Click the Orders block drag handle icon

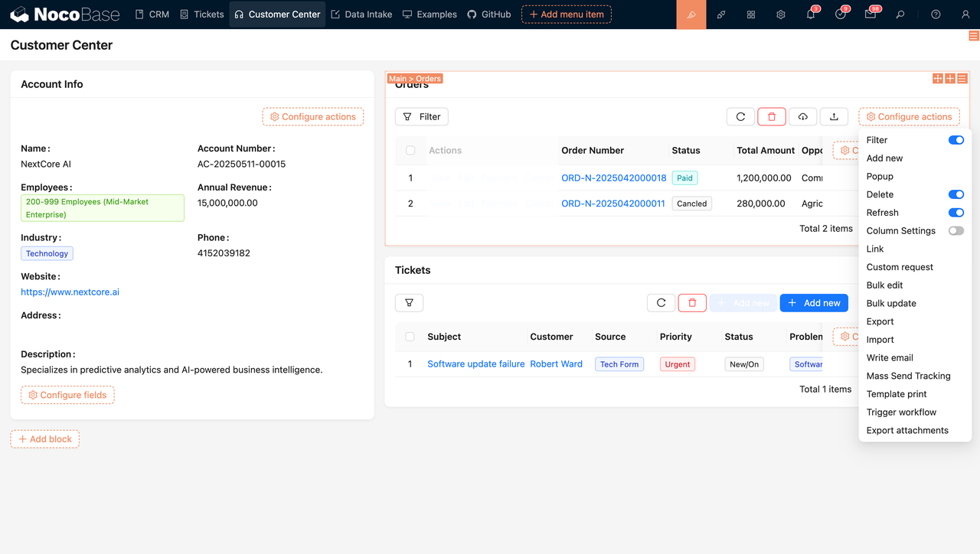click(937, 78)
